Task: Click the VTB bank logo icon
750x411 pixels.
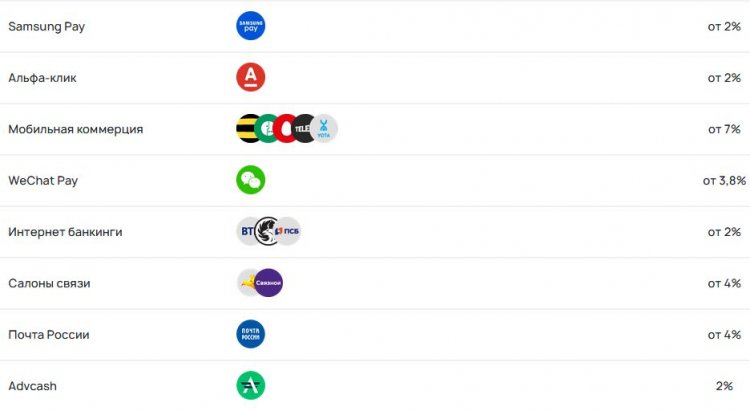Action: (245, 232)
